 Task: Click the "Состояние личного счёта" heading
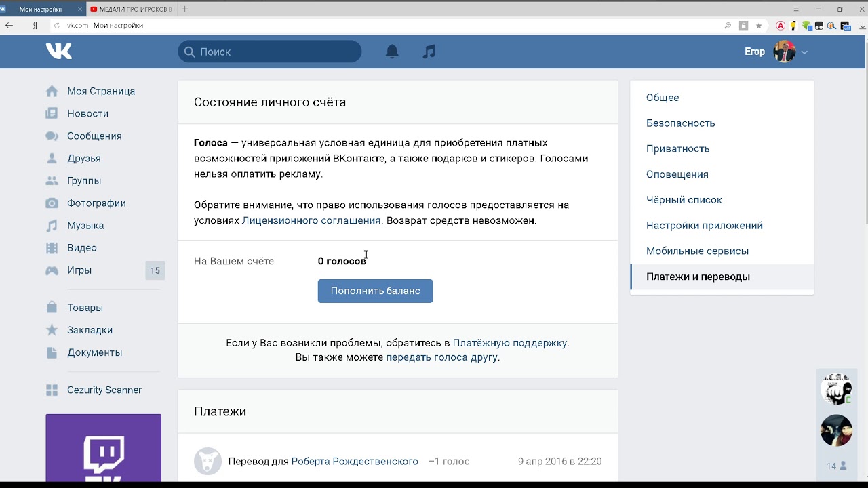click(270, 102)
